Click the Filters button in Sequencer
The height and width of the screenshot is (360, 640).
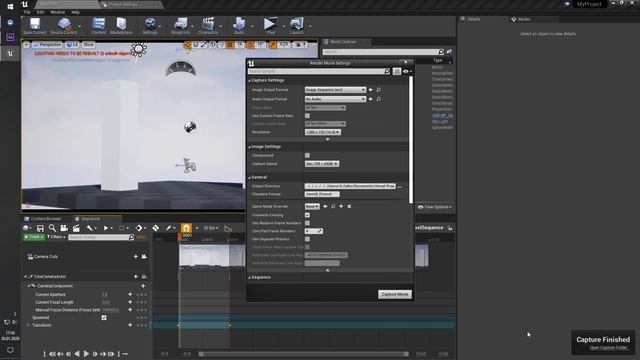pyautogui.click(x=56, y=237)
